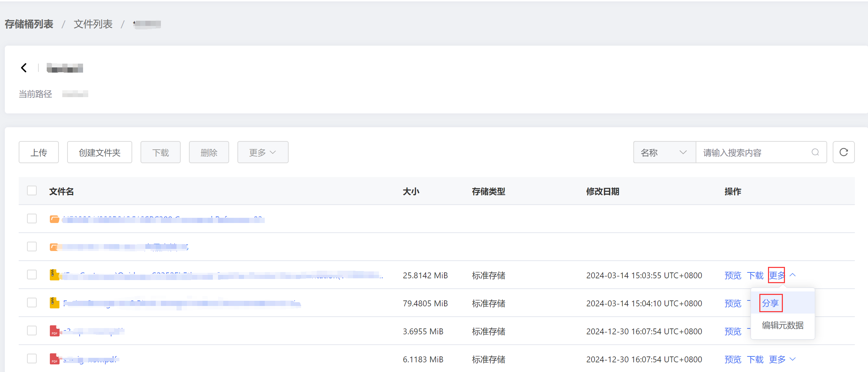The image size is (868, 372).
Task: Click 预览 on the 79.4805 MiB row
Action: 733,304
